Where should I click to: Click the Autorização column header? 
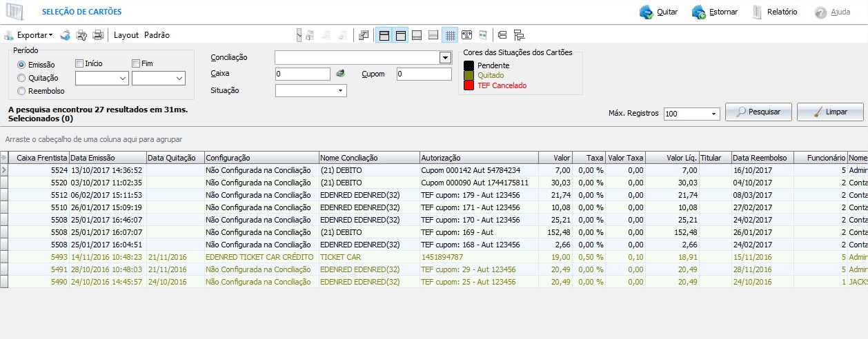[478, 158]
